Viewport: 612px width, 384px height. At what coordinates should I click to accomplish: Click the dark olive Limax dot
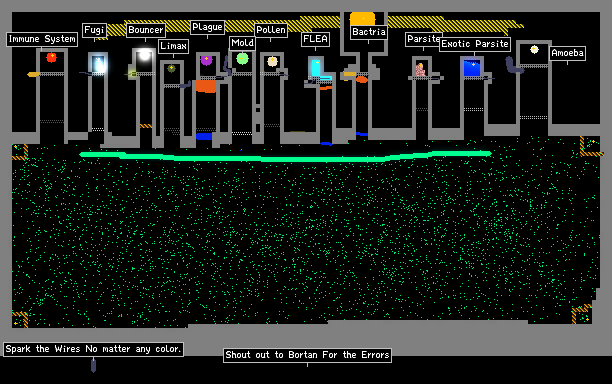pos(171,68)
